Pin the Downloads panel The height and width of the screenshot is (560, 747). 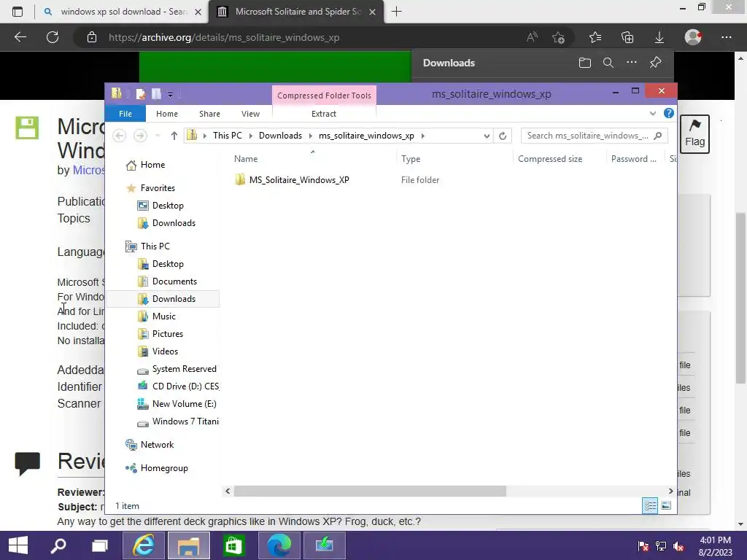[x=656, y=63]
